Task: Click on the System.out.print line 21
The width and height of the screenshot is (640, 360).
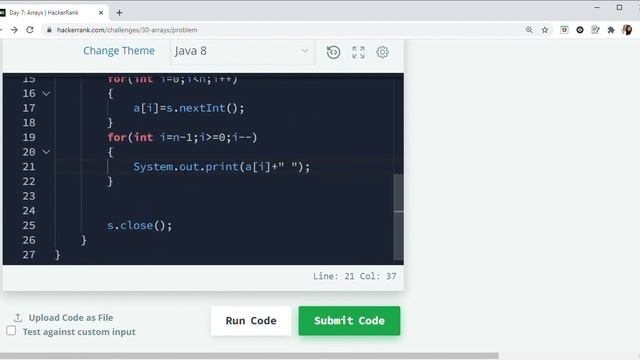Action: pyautogui.click(x=222, y=167)
